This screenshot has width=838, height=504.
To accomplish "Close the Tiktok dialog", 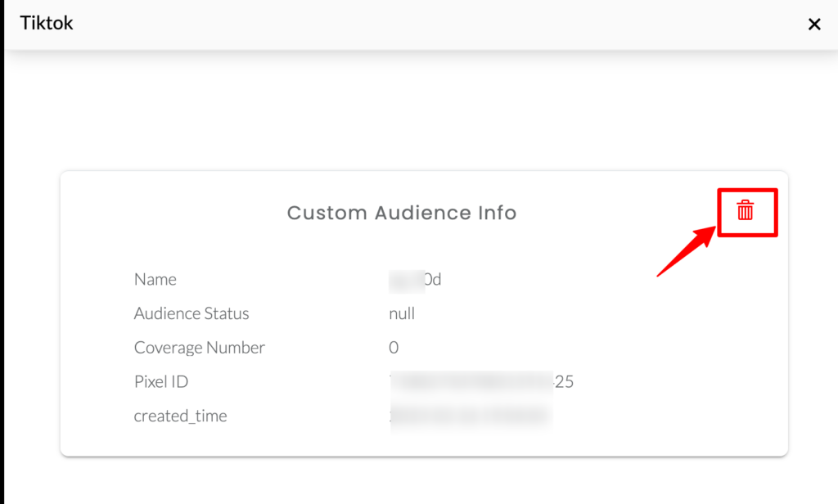I will click(x=814, y=24).
